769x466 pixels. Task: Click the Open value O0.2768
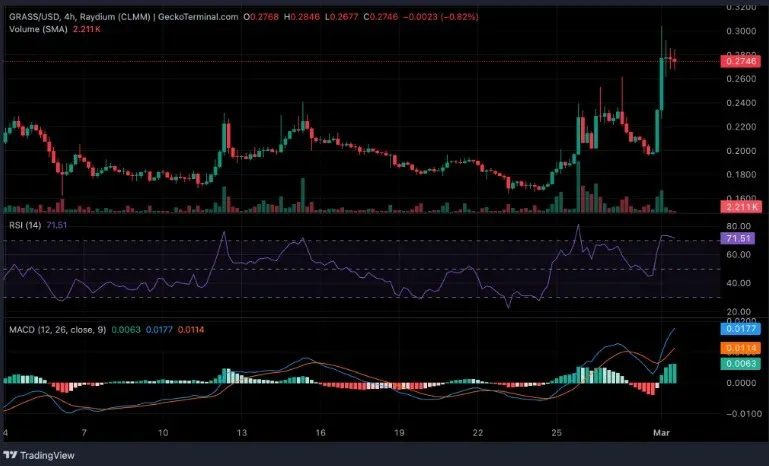pyautogui.click(x=261, y=17)
